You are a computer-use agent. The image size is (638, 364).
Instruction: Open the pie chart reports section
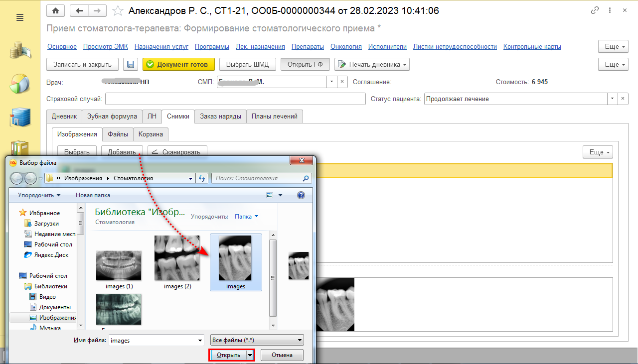click(x=20, y=83)
